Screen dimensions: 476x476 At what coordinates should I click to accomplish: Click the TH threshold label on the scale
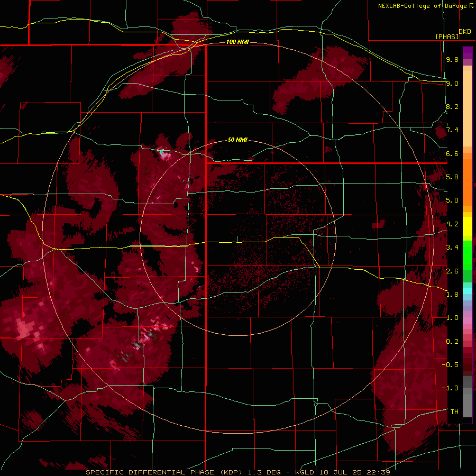pyautogui.click(x=454, y=412)
